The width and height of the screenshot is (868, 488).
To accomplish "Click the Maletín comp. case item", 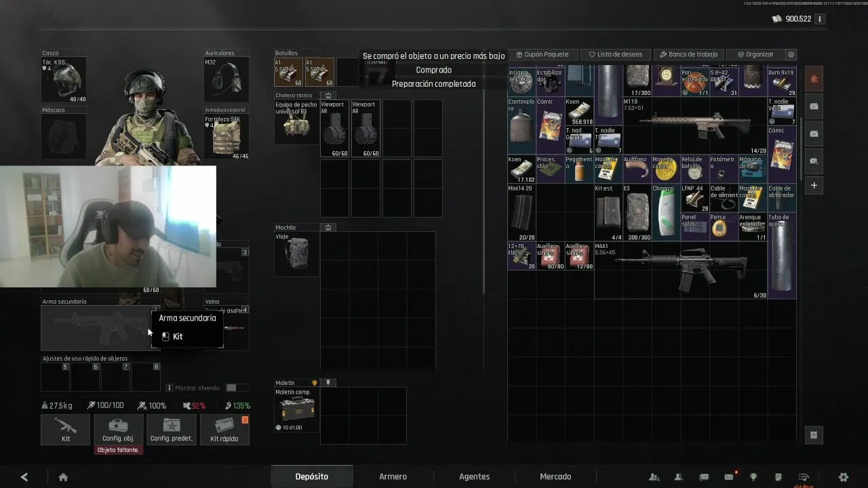I will coord(296,409).
